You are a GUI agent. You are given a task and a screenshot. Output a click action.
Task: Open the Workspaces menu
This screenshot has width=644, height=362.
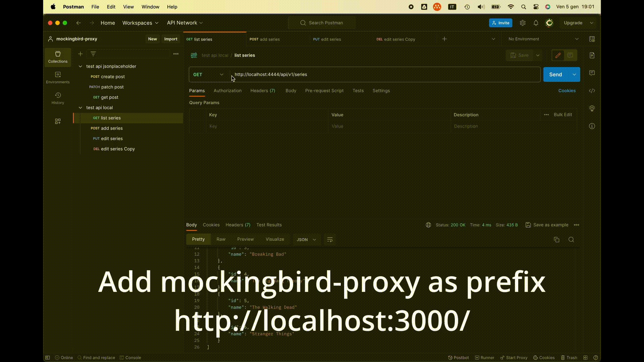pos(140,23)
